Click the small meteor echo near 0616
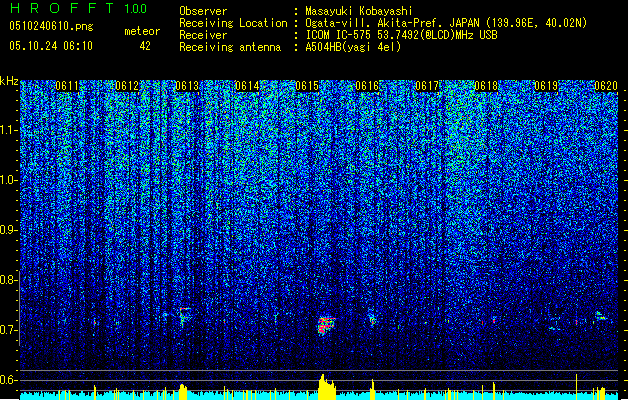 tap(373, 321)
